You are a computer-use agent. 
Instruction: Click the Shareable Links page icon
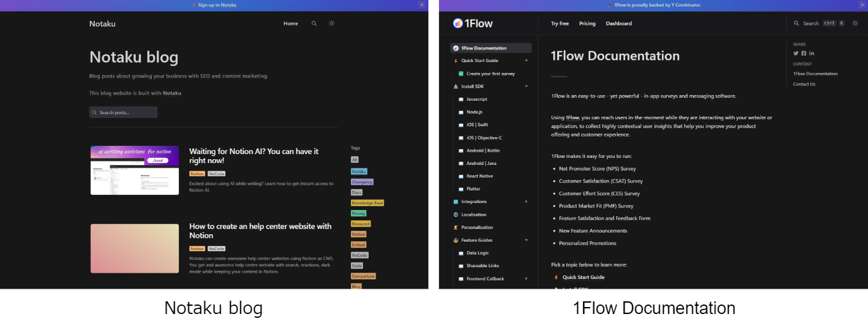pos(461,266)
